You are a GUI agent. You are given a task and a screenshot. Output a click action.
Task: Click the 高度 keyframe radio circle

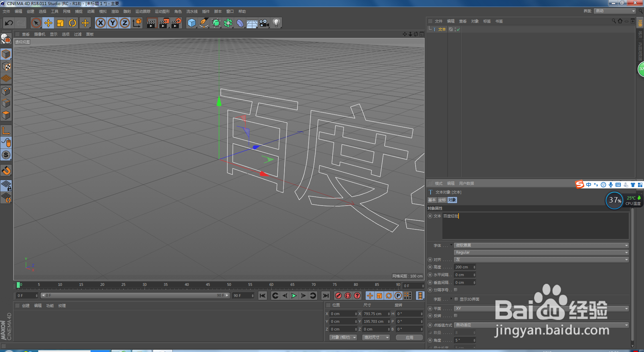[430, 267]
